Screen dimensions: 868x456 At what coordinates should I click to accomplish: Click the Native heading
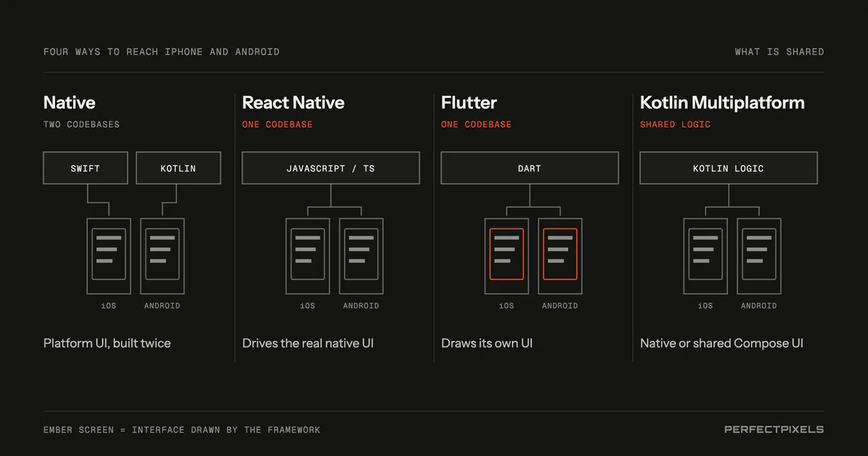click(x=69, y=103)
